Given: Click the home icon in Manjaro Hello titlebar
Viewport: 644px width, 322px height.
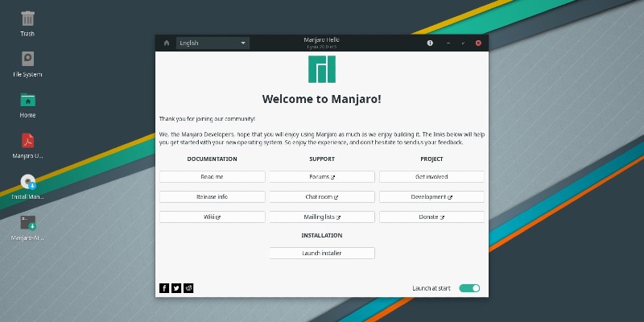Looking at the screenshot, I should 167,43.
